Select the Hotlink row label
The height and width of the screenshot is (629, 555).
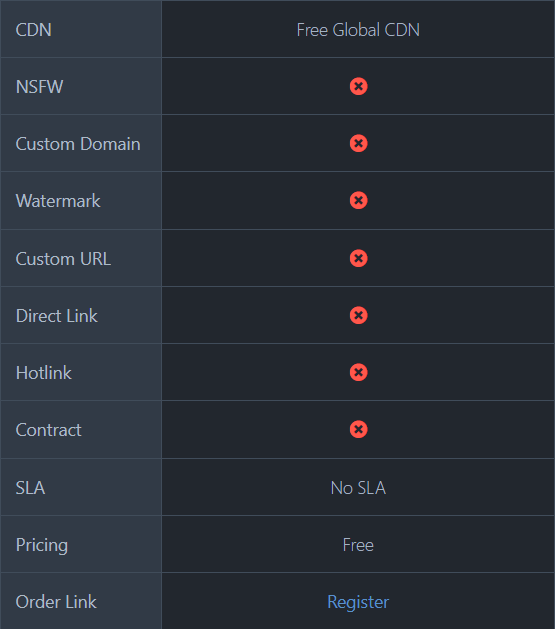pyautogui.click(x=44, y=373)
